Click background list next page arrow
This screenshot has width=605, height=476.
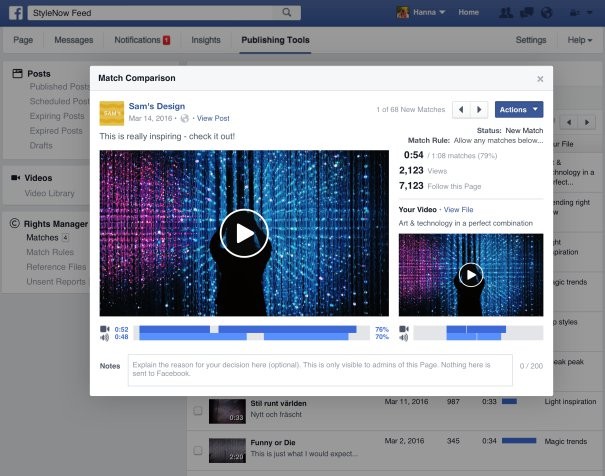[587, 122]
